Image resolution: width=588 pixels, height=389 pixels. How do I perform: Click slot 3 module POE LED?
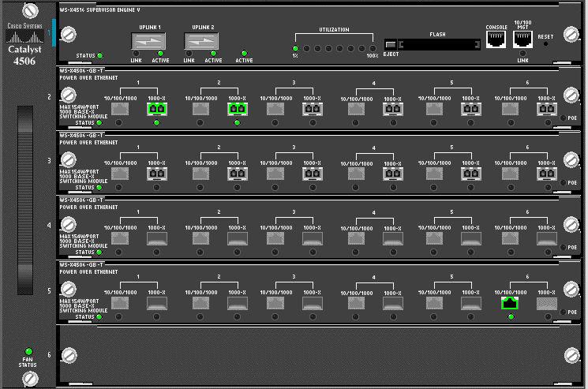point(563,183)
